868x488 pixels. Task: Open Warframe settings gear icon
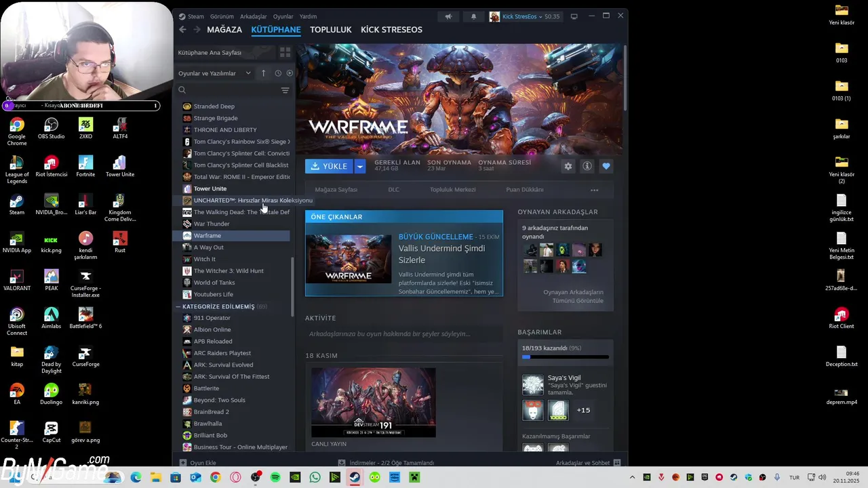point(568,166)
